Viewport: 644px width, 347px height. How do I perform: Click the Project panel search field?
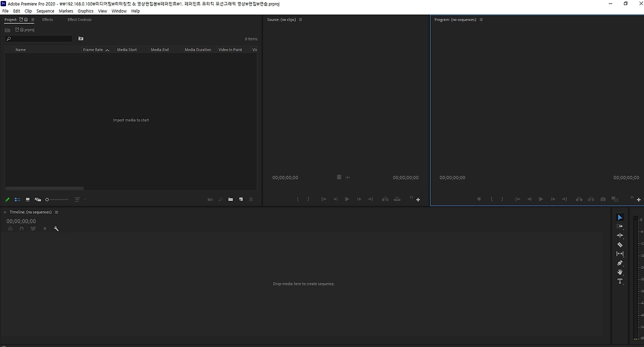pyautogui.click(x=39, y=39)
